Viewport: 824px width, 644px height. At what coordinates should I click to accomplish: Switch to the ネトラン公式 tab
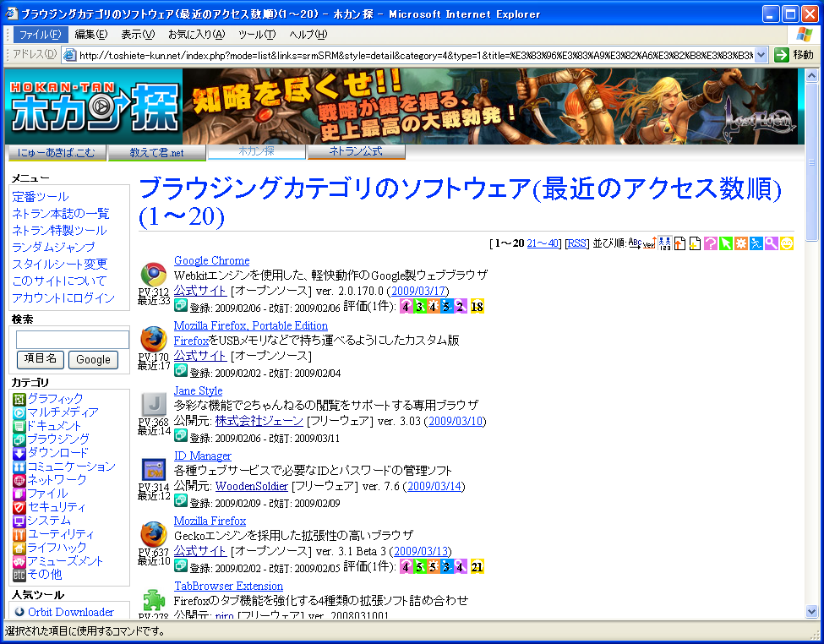pos(356,151)
